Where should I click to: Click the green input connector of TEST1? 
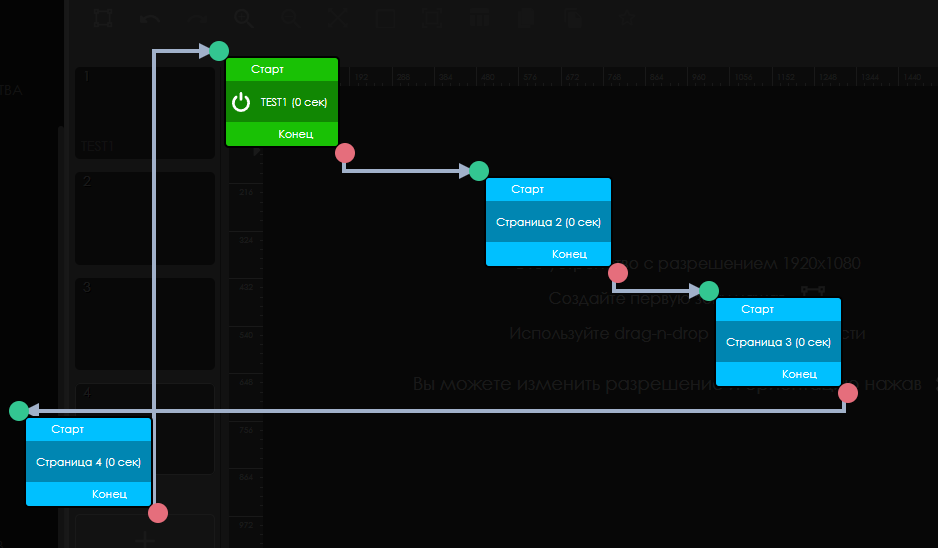click(x=219, y=51)
